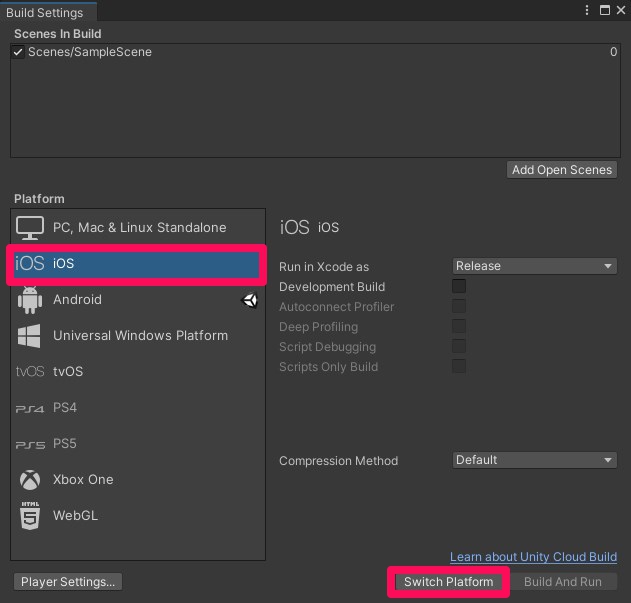Enable the Development Build checkbox
This screenshot has height=603, width=631.
459,286
